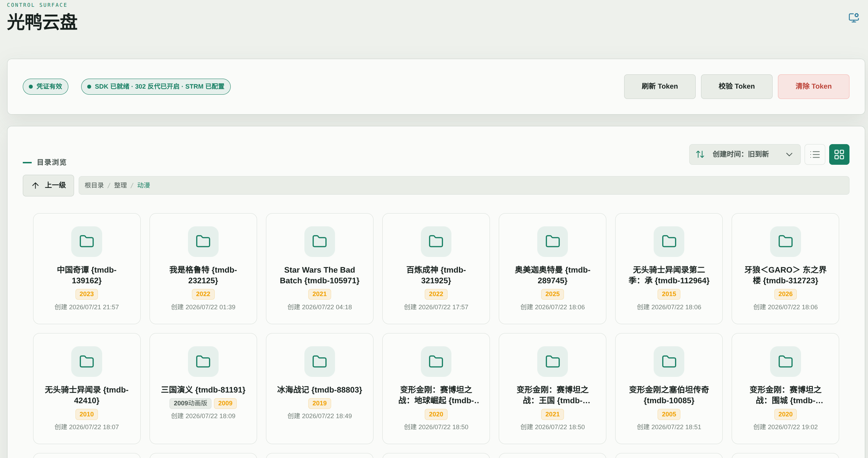The image size is (868, 458).
Task: Click the 刷新 Token button
Action: click(x=660, y=86)
